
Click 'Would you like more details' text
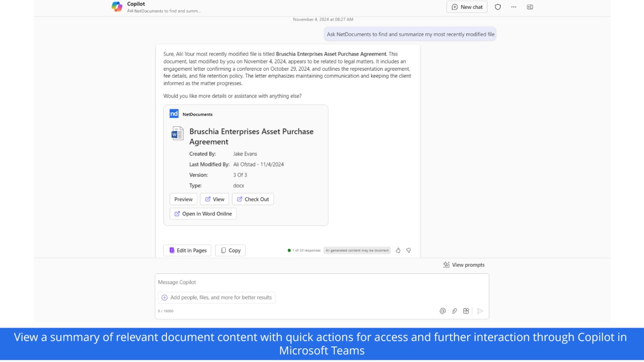232,96
